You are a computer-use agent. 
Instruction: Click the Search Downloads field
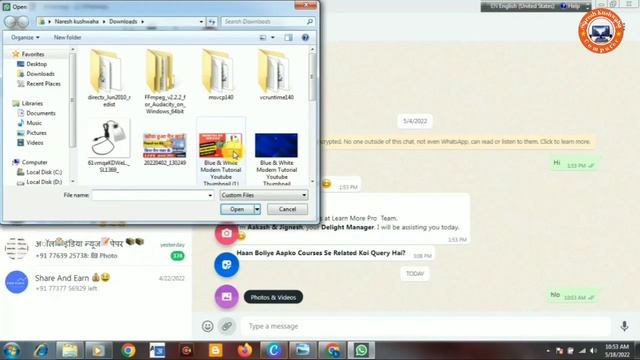click(x=263, y=22)
